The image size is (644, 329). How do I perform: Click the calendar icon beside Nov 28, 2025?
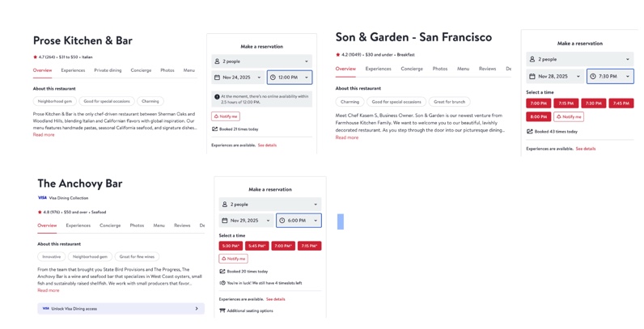[532, 77]
